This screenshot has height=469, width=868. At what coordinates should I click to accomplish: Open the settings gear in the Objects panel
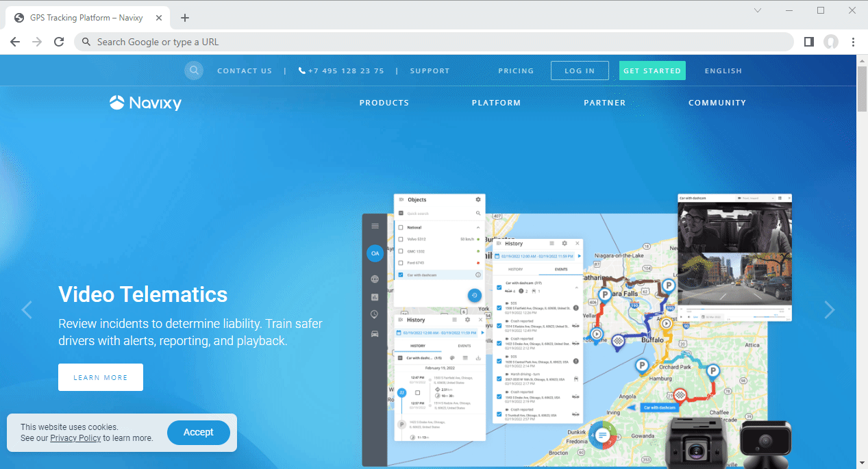click(478, 200)
